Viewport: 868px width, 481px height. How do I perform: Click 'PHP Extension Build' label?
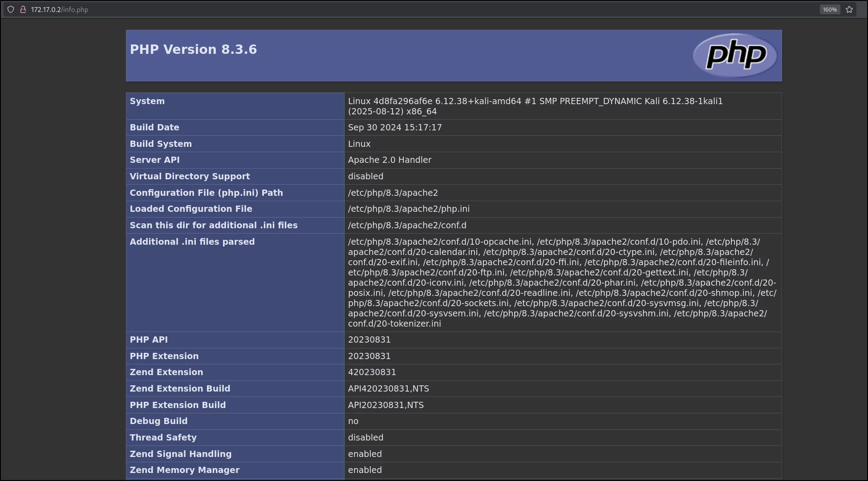point(178,405)
